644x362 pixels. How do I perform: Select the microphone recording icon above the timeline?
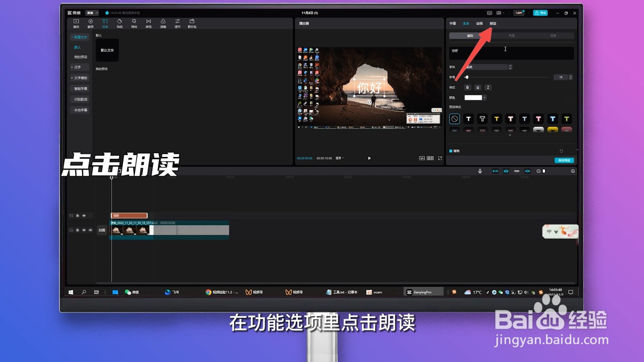480,171
